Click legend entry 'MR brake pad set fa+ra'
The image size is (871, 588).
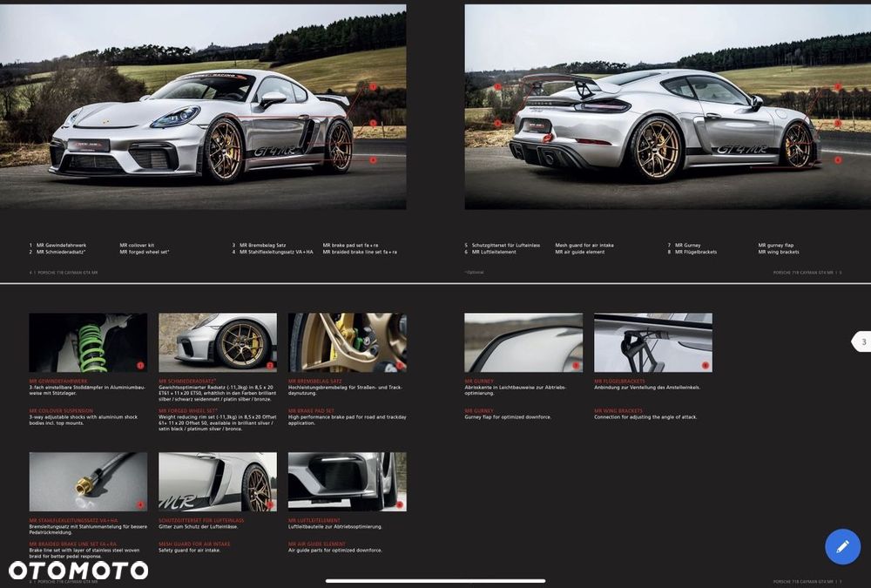350,245
